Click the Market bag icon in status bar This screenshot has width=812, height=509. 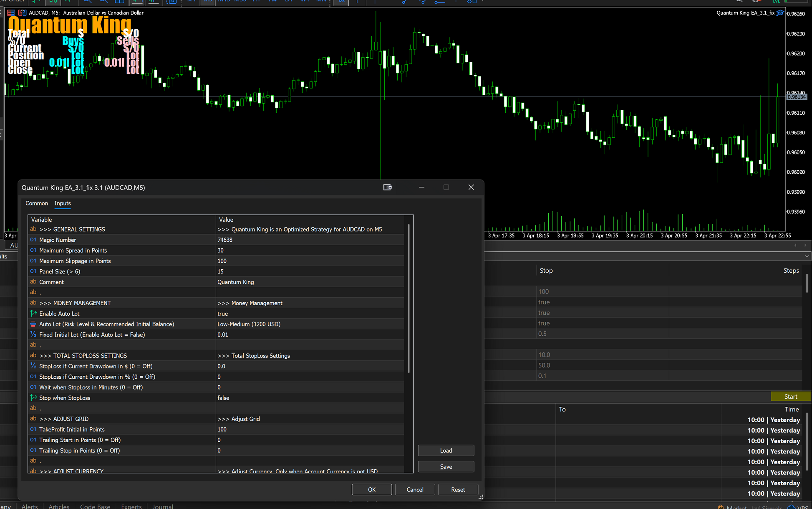[721, 506]
